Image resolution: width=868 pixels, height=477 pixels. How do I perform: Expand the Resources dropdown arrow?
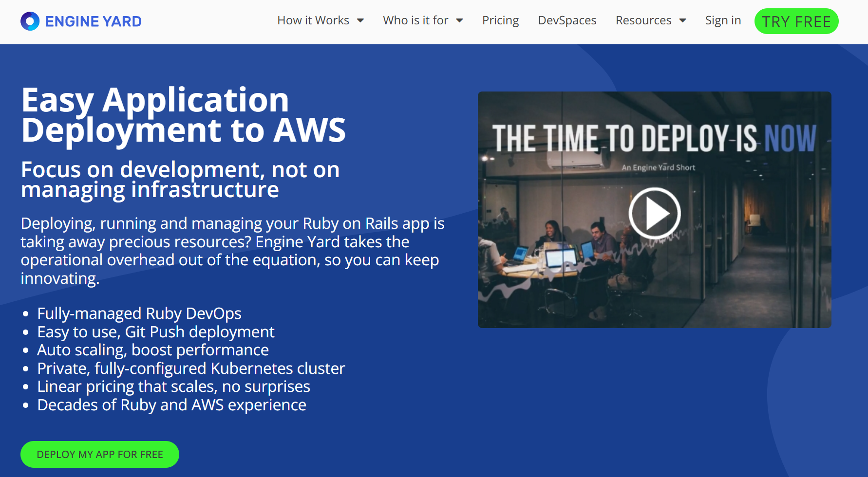pos(682,20)
